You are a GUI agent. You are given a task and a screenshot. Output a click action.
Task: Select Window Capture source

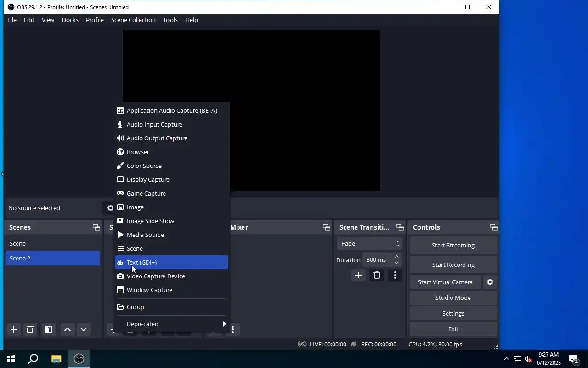click(171, 290)
